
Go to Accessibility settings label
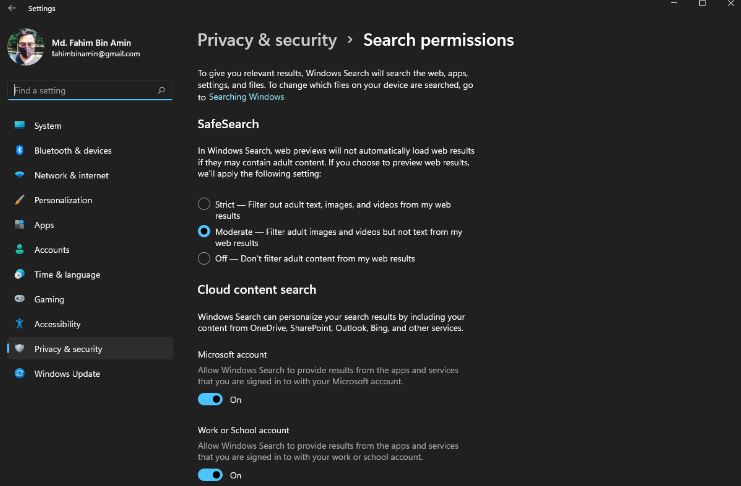[x=57, y=324]
